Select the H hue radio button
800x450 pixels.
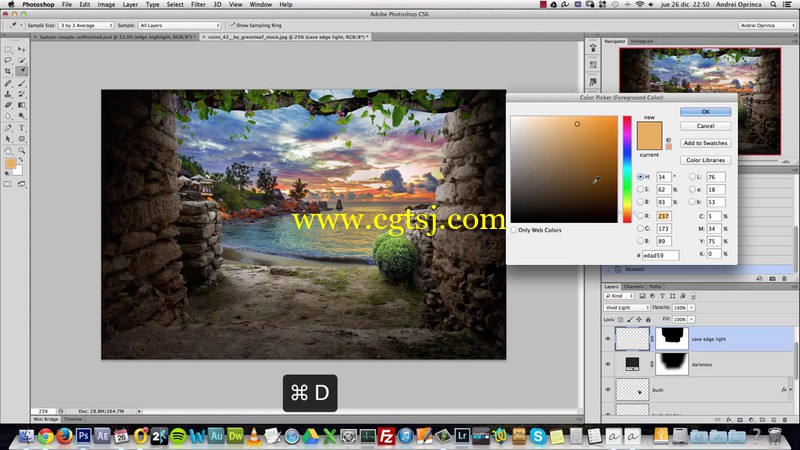640,177
